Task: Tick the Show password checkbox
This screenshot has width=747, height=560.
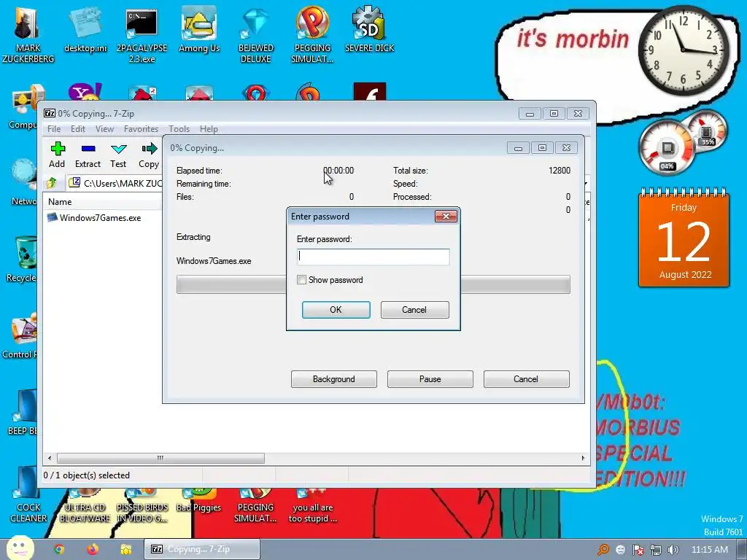Action: pyautogui.click(x=301, y=280)
